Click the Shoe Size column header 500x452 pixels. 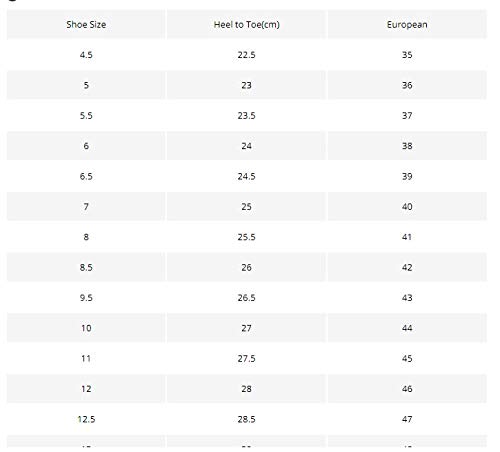click(86, 24)
